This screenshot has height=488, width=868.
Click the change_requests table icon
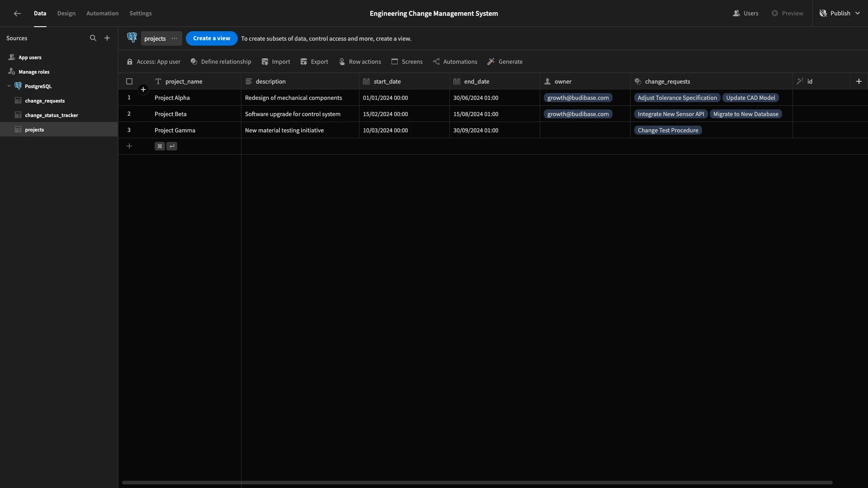(x=18, y=101)
